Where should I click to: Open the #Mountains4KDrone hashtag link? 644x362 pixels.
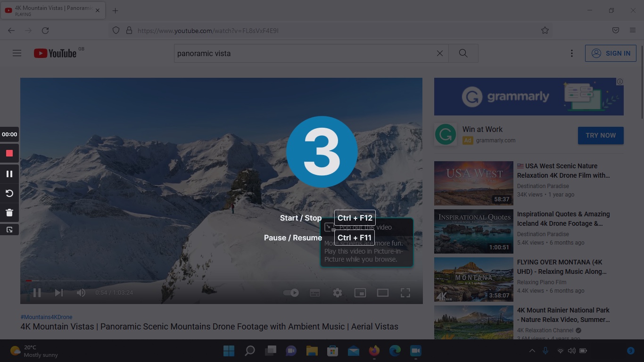click(46, 317)
